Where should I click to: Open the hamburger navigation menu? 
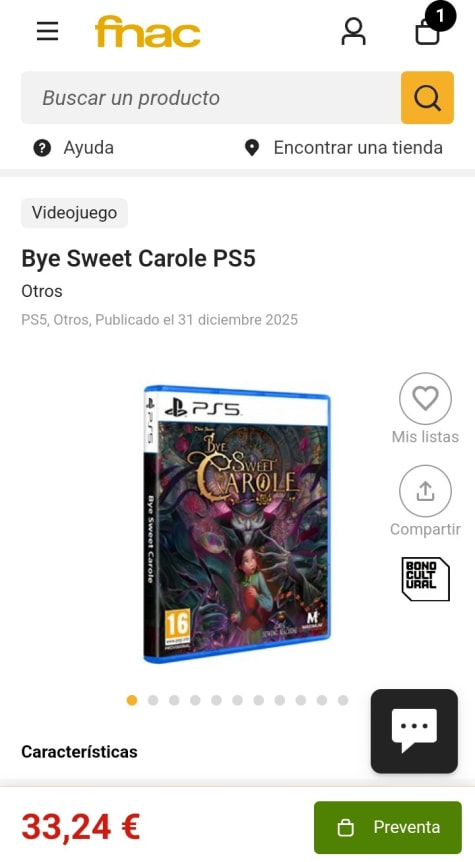coord(47,31)
